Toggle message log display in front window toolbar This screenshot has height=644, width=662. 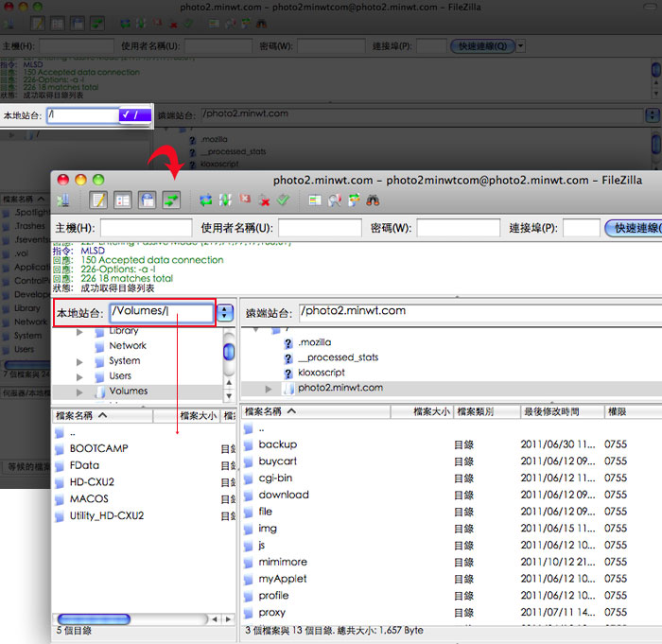pos(98,200)
